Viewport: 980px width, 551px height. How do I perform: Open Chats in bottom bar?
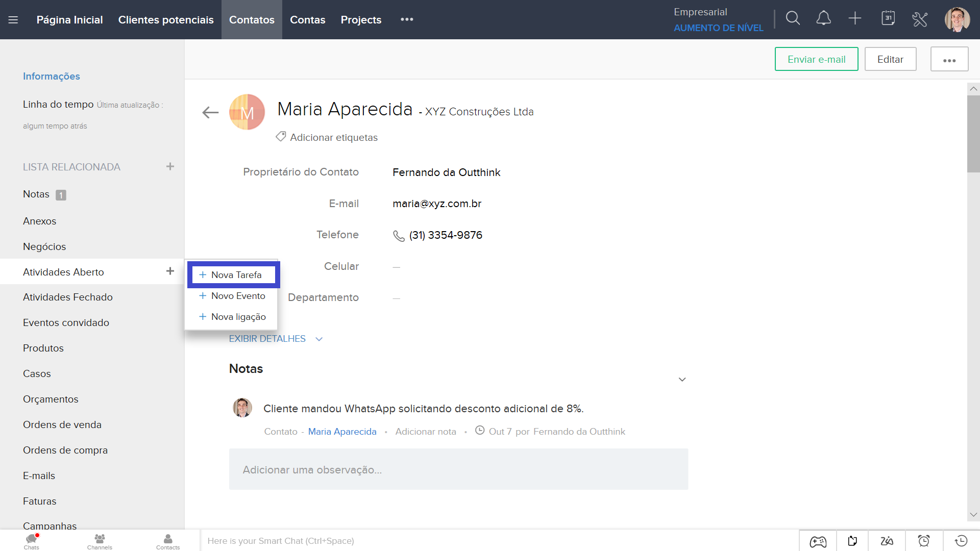click(32, 541)
